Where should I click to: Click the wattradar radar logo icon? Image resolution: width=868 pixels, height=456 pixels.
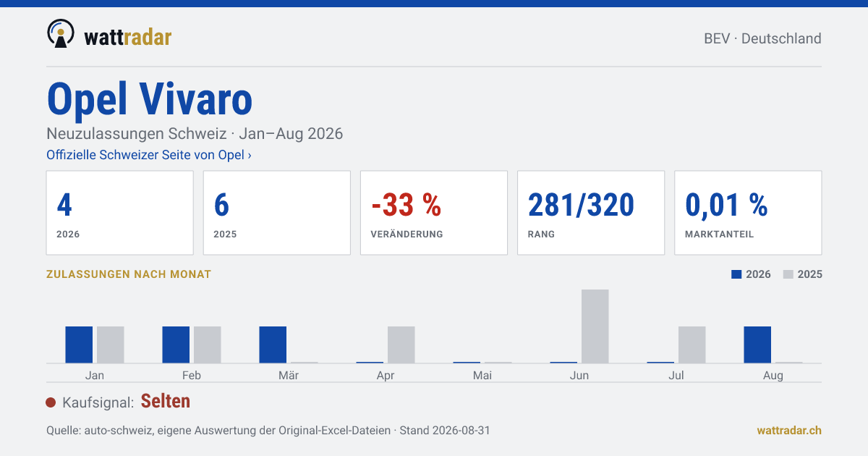point(61,34)
